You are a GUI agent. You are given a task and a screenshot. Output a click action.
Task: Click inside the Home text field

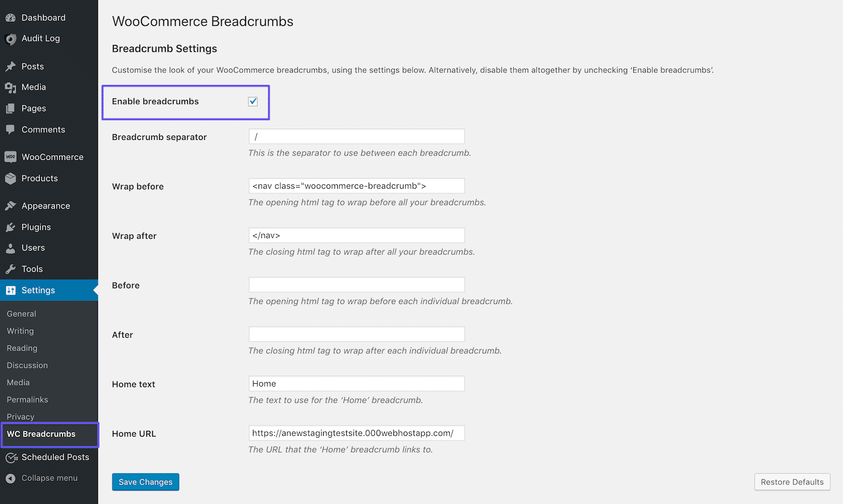pyautogui.click(x=356, y=383)
